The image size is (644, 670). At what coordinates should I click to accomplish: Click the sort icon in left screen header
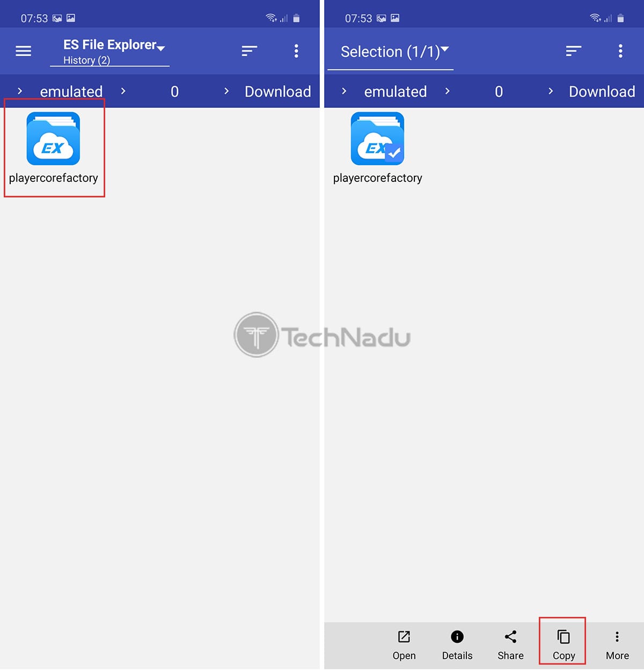[x=250, y=51]
